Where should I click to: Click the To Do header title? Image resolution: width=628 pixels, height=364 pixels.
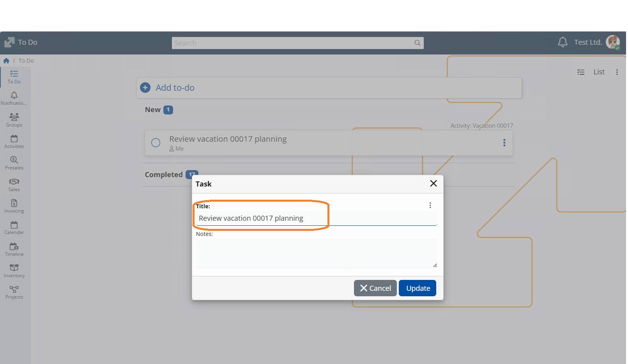28,42
